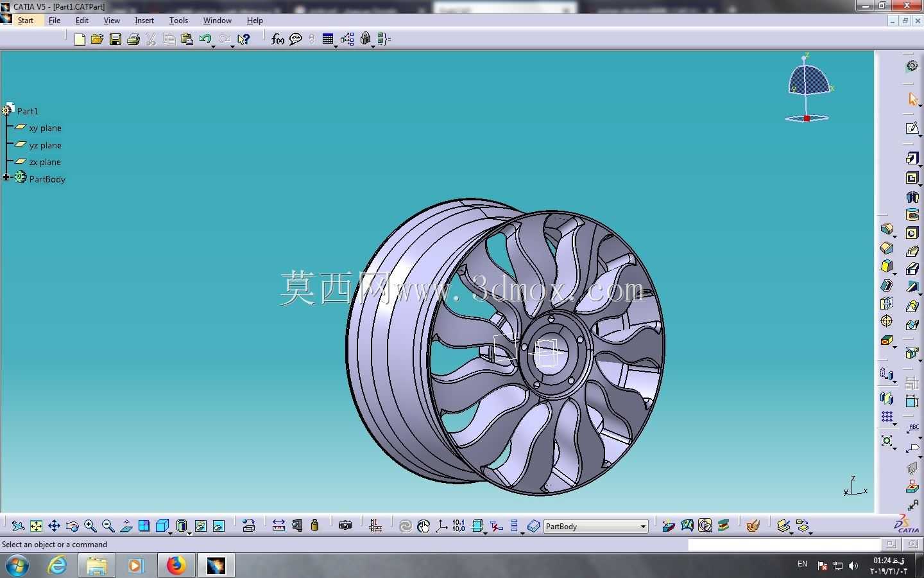This screenshot has height=578, width=924.
Task: Click the Normal View icon
Action: pos(126,526)
